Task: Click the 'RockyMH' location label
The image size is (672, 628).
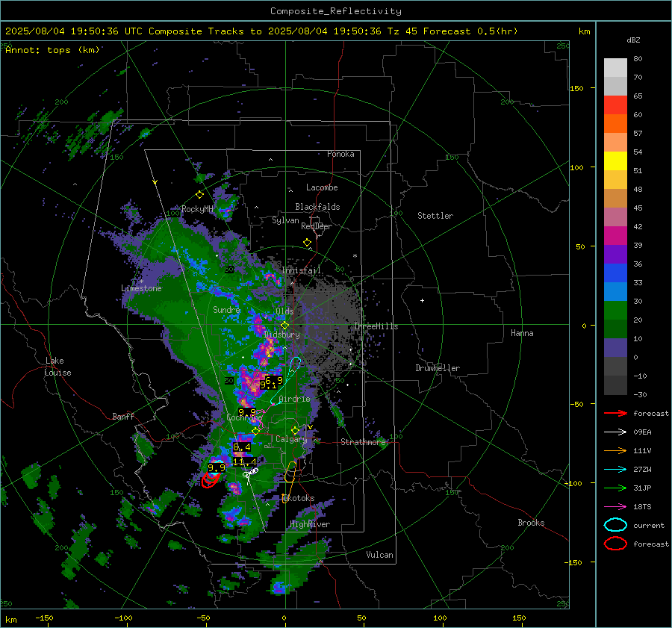Action: tap(197, 209)
